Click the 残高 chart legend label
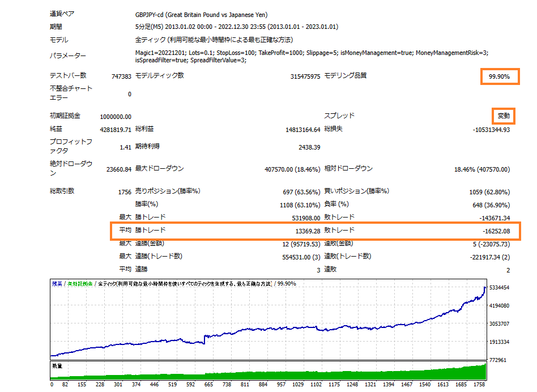This screenshot has width=537, height=392. [x=57, y=283]
